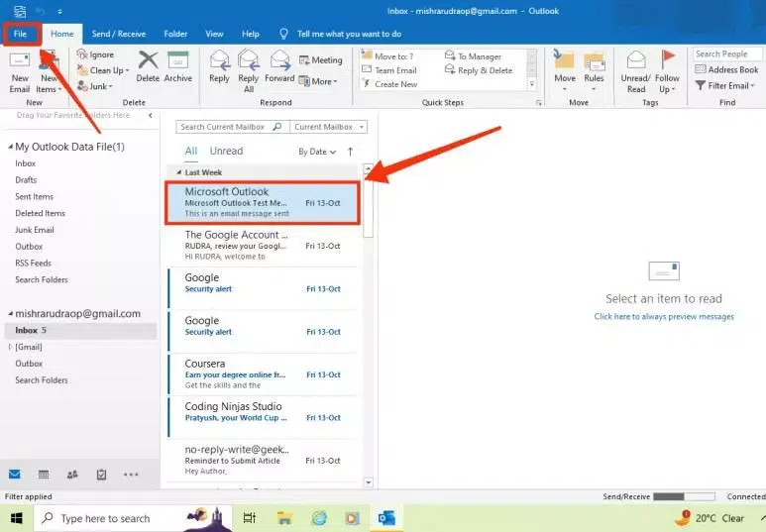Viewport: 766px width, 532px height.
Task: Select the gmail Inbox 5 folder
Action: tap(80, 330)
